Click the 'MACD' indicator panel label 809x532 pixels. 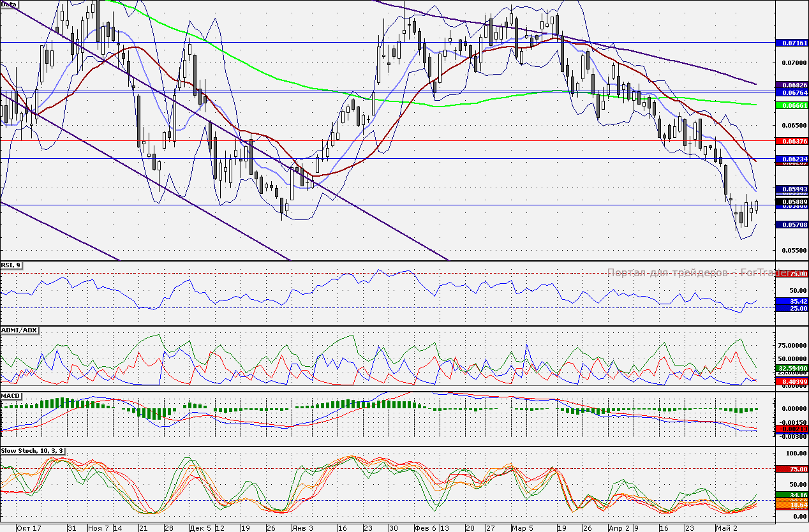pos(11,395)
